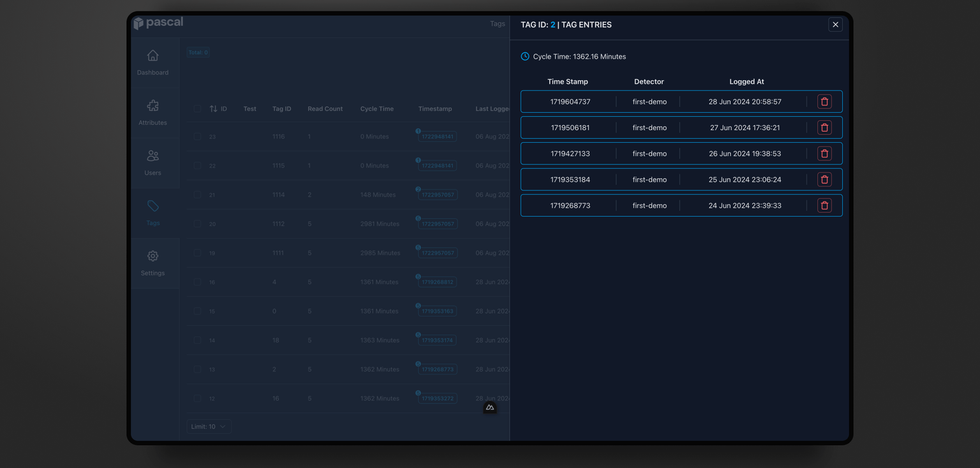
Task: Delete the entry logged 25 Jun 2024
Action: point(824,179)
